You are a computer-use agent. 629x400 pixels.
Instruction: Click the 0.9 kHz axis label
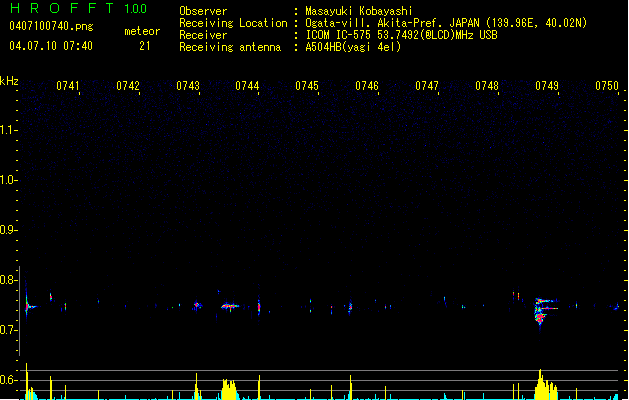(8, 230)
